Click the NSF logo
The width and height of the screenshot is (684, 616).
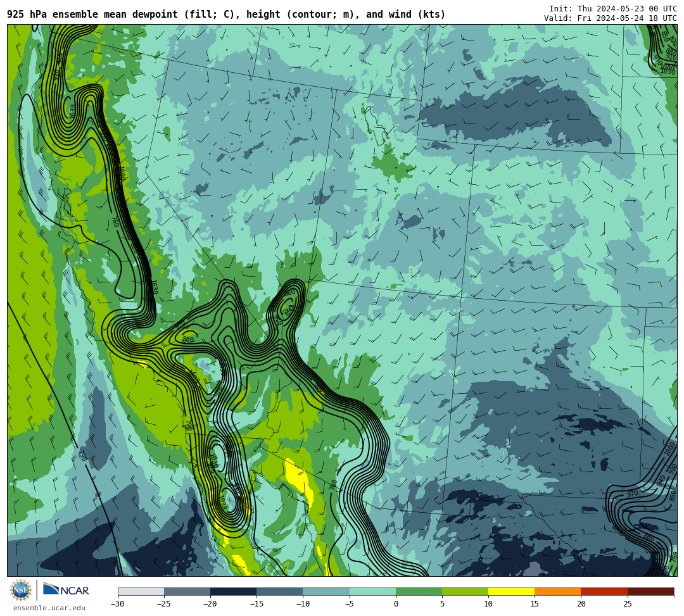point(21,591)
